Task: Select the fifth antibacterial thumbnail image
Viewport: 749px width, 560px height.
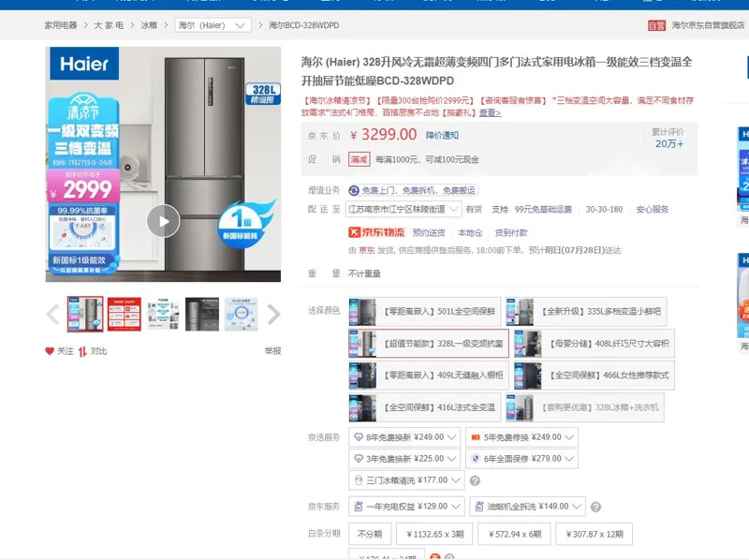Action: coord(242,314)
